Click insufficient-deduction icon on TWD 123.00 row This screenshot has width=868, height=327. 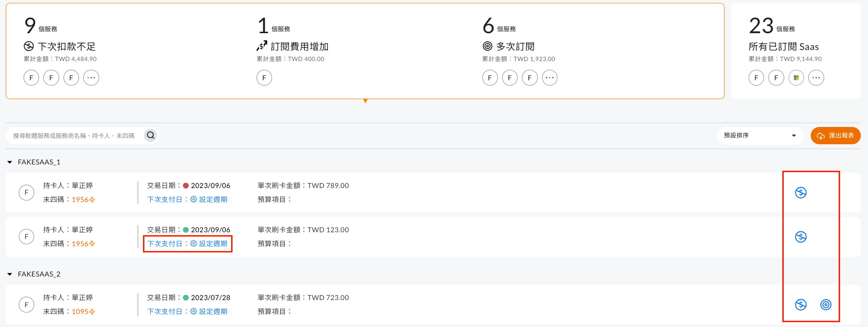pos(801,237)
